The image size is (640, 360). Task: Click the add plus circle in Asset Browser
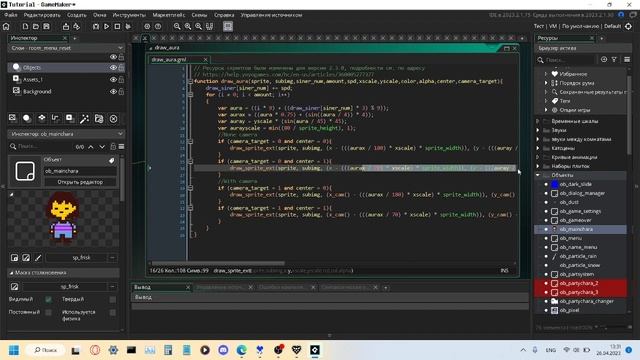604,60
